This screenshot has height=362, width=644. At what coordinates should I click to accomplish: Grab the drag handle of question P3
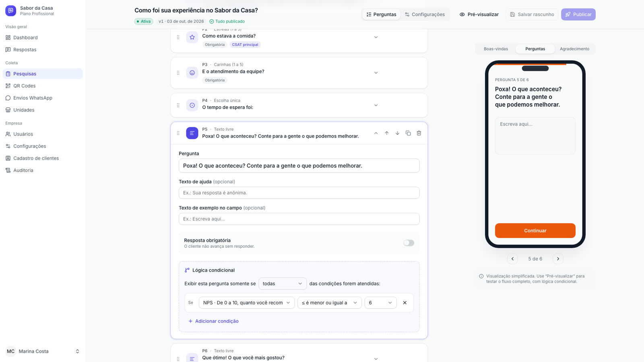pyautogui.click(x=178, y=73)
